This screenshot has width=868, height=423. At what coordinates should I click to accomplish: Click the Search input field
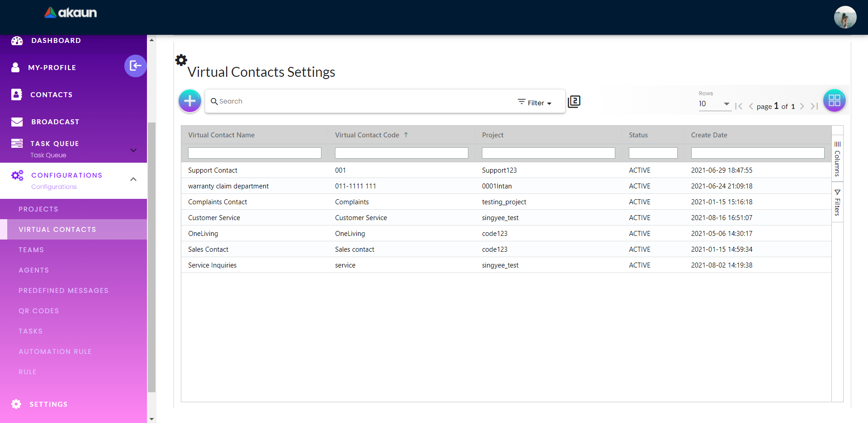tap(362, 101)
